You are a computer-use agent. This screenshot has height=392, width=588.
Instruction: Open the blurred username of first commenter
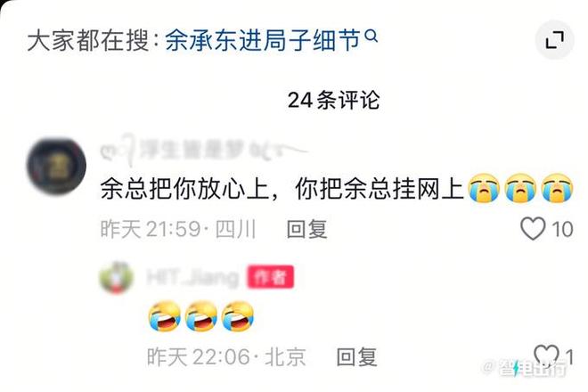click(202, 150)
